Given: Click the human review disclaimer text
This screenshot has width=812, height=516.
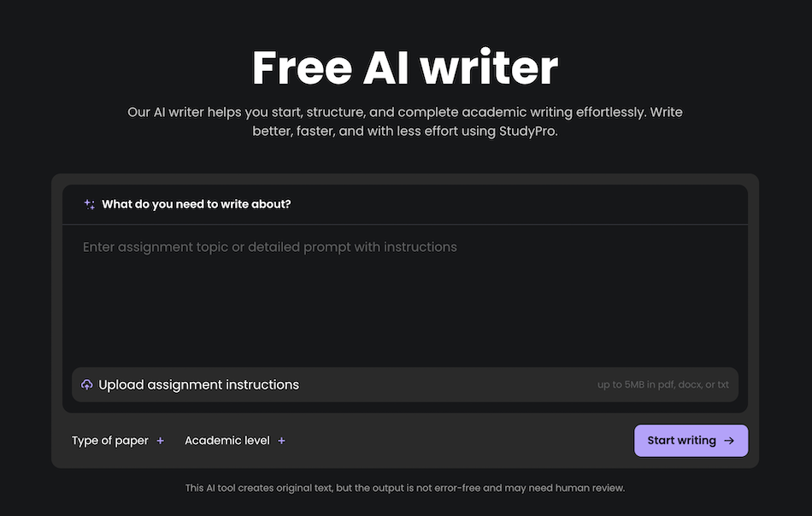Looking at the screenshot, I should tap(405, 489).
